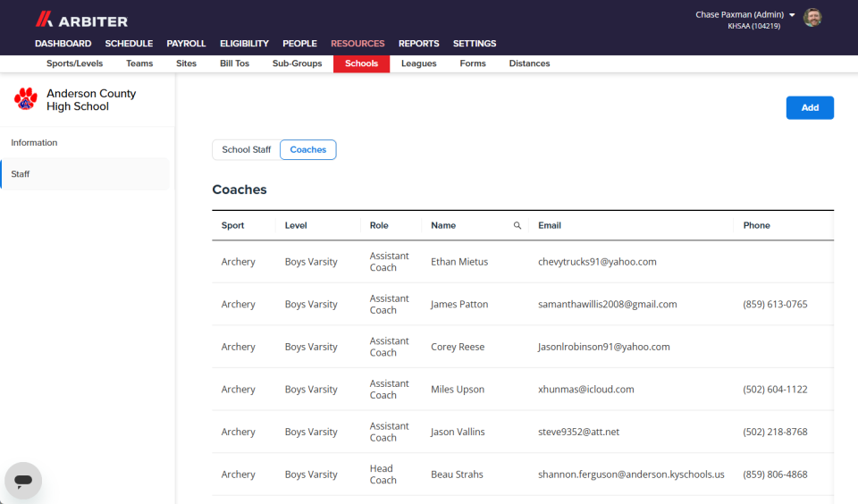
Task: Click the user profile avatar
Action: pos(812,18)
